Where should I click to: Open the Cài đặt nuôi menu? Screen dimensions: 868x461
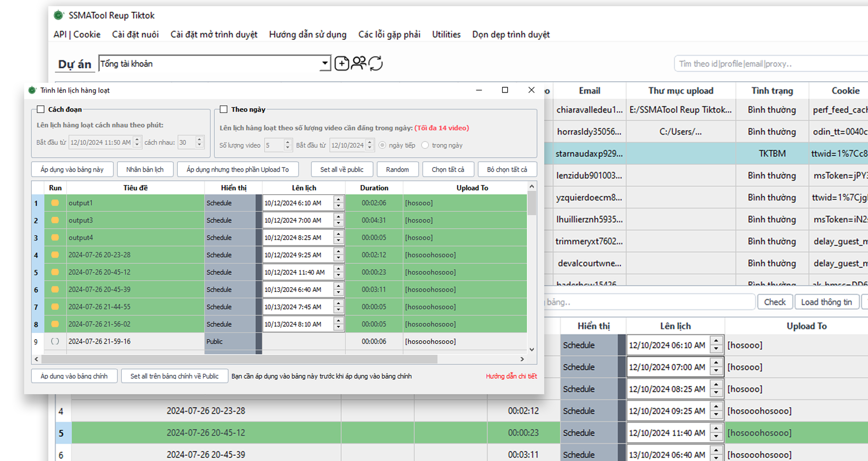point(136,34)
